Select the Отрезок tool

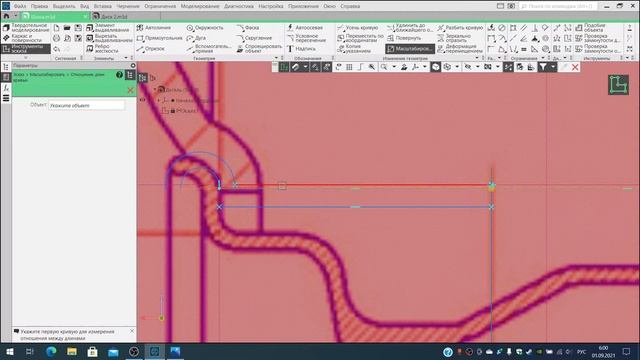tap(151, 49)
